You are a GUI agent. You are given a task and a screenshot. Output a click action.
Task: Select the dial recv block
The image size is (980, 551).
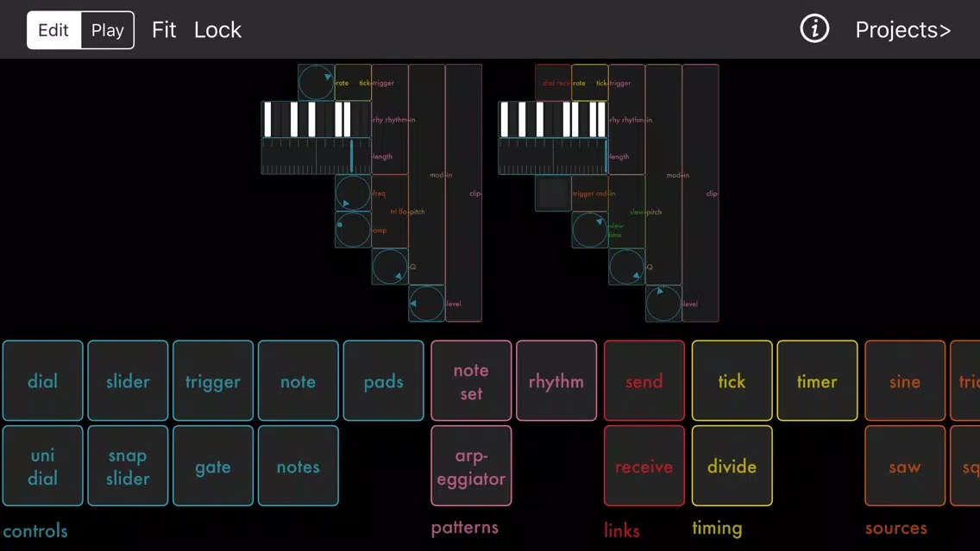click(553, 83)
